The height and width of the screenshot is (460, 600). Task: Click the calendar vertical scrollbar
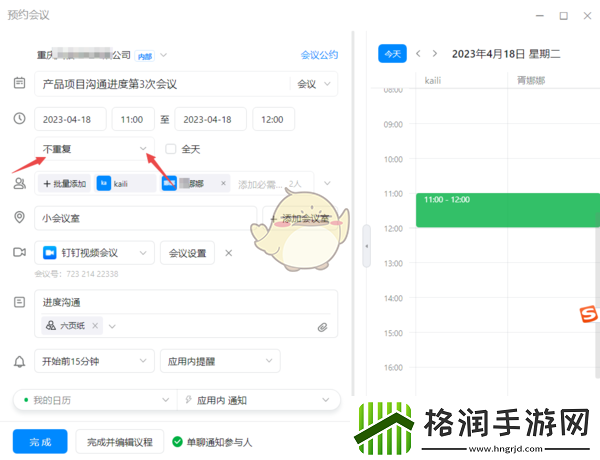point(597,297)
